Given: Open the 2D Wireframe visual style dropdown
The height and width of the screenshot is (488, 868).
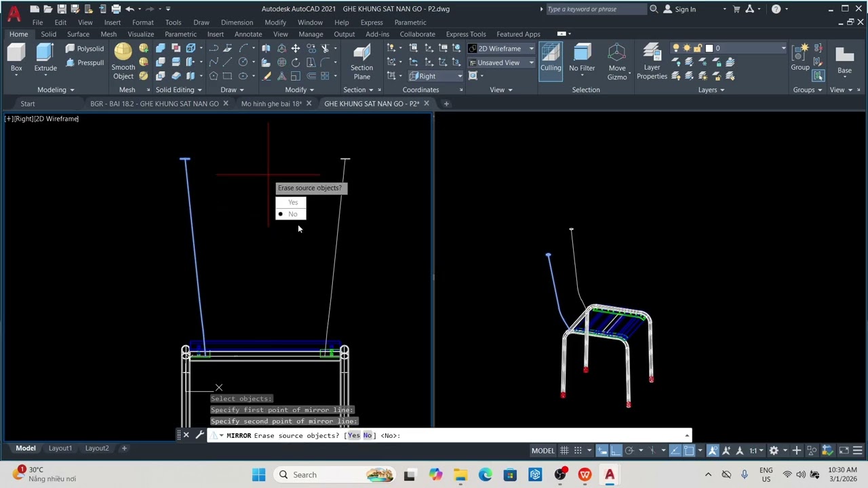Looking at the screenshot, I should (x=501, y=49).
